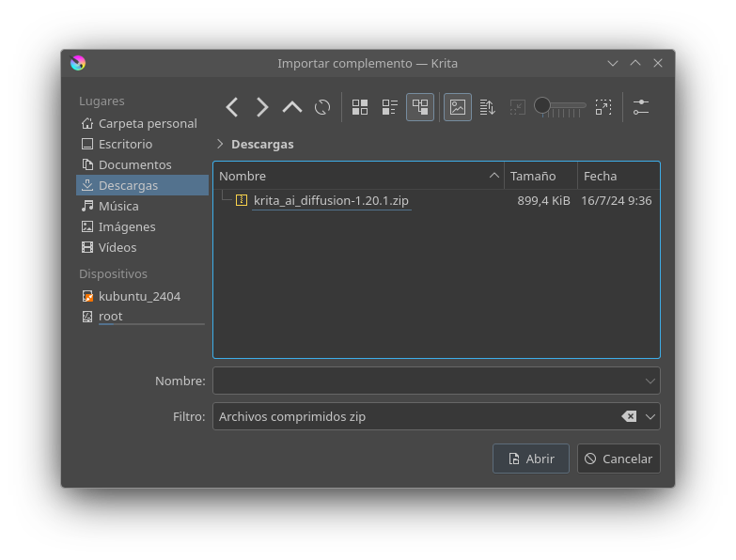Viewport: 736px width, 560px height.
Task: Switch to compact list view
Action: tap(390, 107)
